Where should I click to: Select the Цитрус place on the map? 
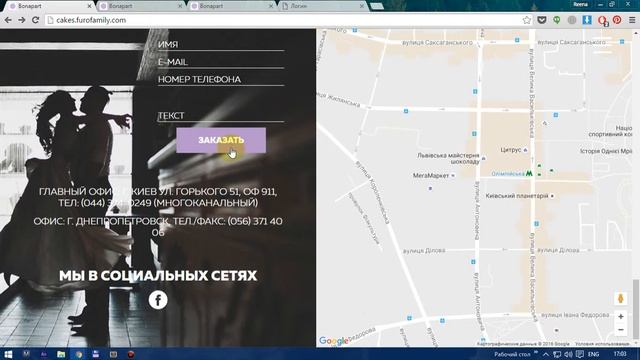click(514, 150)
